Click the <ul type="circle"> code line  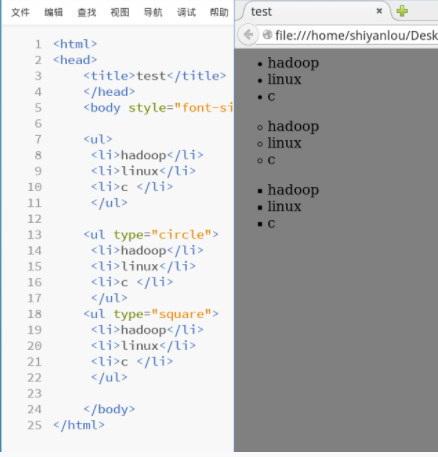click(151, 235)
